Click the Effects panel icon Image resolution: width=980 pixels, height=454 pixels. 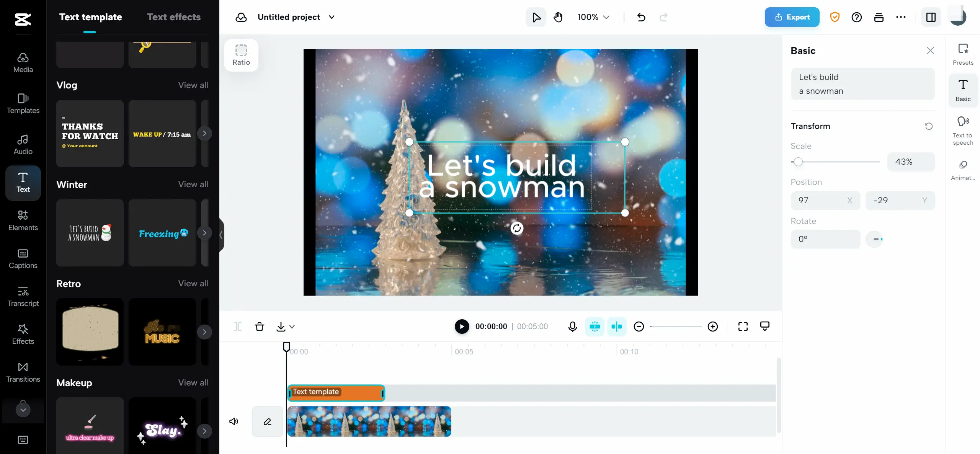pyautogui.click(x=23, y=334)
